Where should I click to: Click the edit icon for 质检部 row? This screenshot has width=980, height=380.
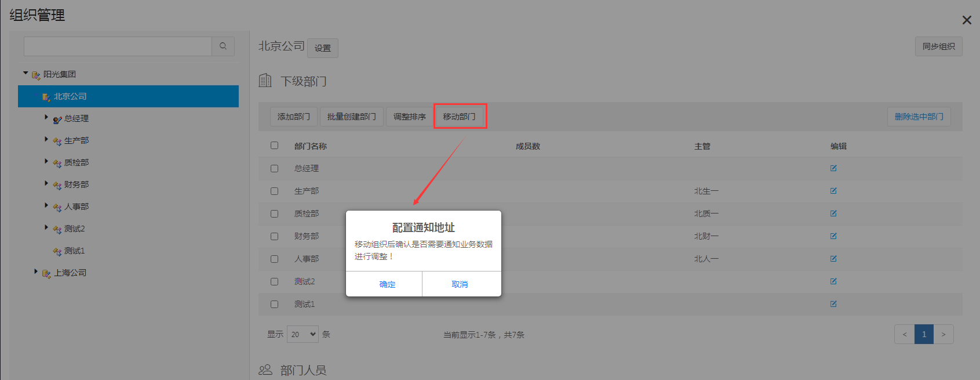(833, 213)
